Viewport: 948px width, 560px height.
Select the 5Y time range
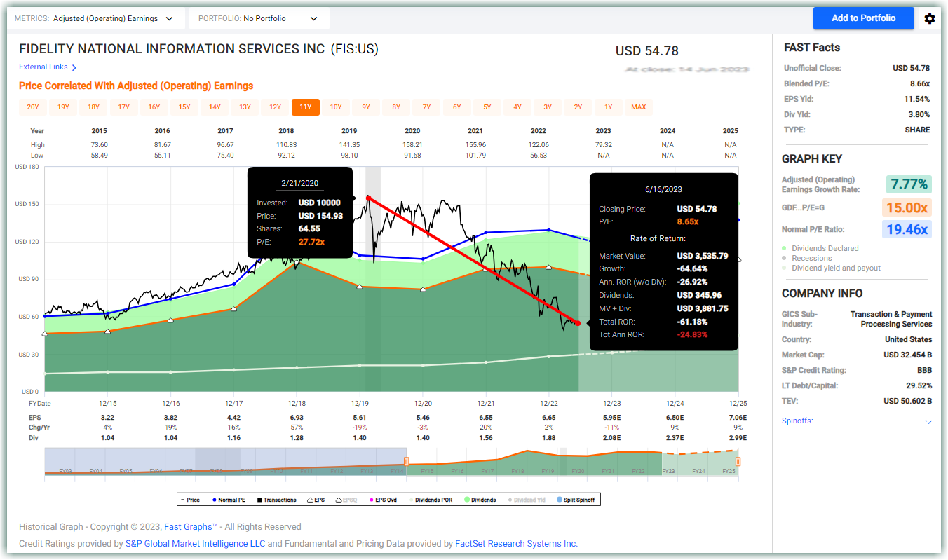(487, 107)
